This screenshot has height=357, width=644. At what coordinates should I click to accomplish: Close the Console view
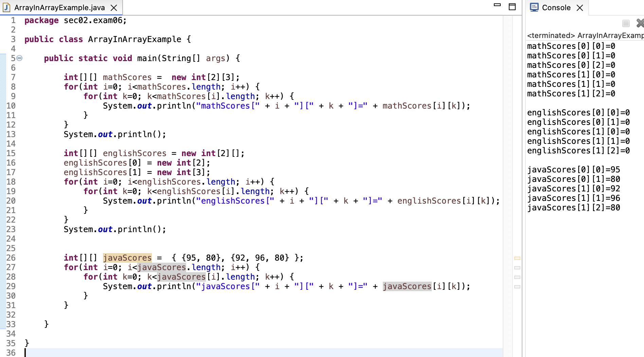point(580,8)
